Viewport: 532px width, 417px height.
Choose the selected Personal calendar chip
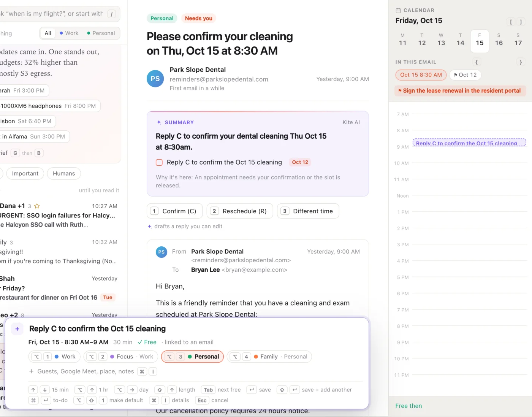(x=192, y=357)
